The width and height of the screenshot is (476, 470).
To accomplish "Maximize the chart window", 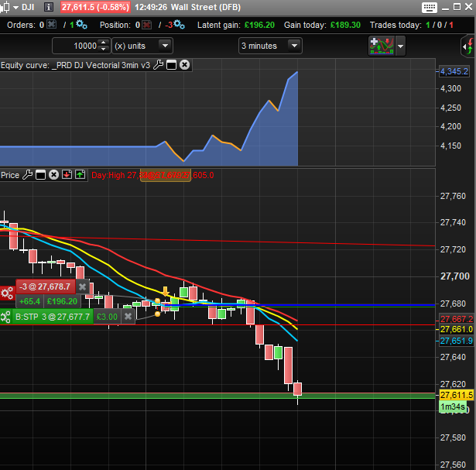I will (457, 7).
